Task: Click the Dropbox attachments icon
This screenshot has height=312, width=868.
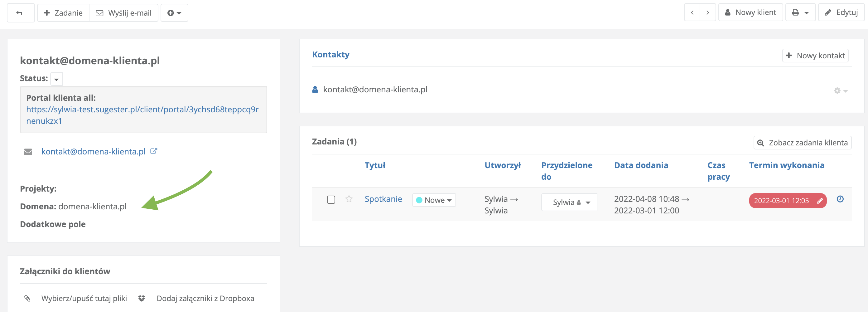Action: click(142, 298)
